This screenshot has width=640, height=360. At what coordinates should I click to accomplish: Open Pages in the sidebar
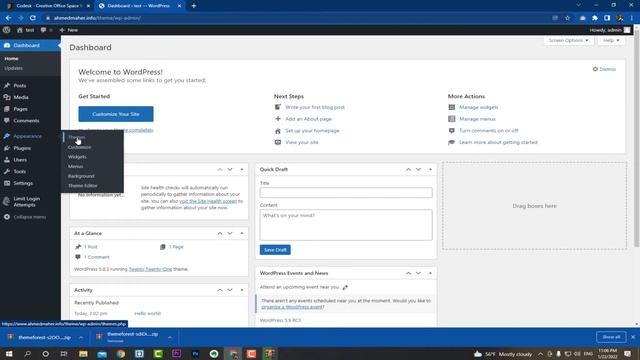20,109
